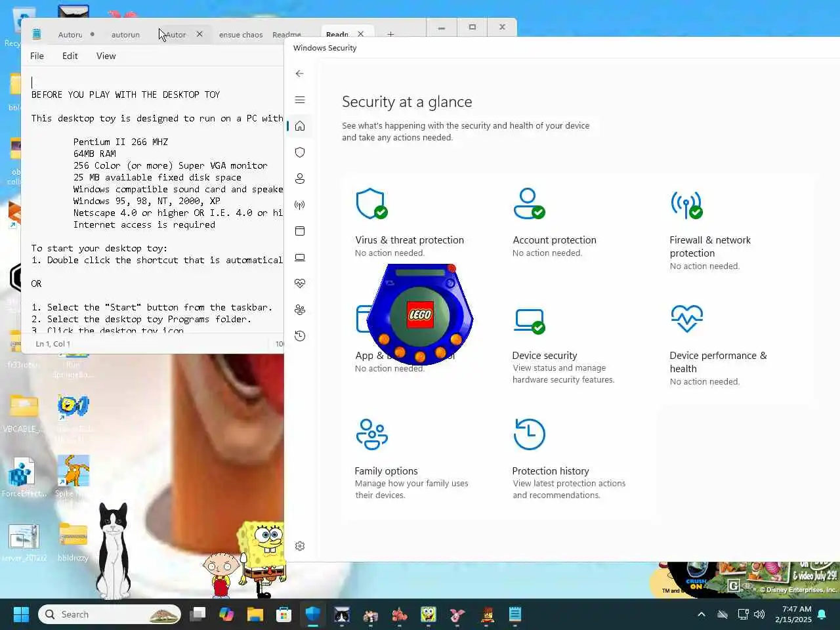
Task: Open Account protection icon in sidebar
Action: coord(300,178)
